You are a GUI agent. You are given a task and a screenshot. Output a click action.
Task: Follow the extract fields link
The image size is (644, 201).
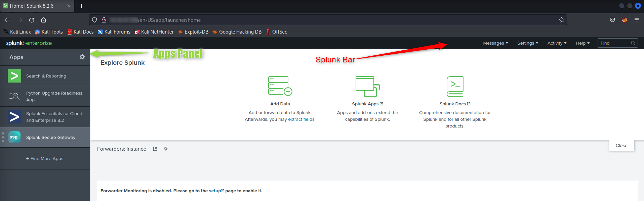click(x=301, y=119)
